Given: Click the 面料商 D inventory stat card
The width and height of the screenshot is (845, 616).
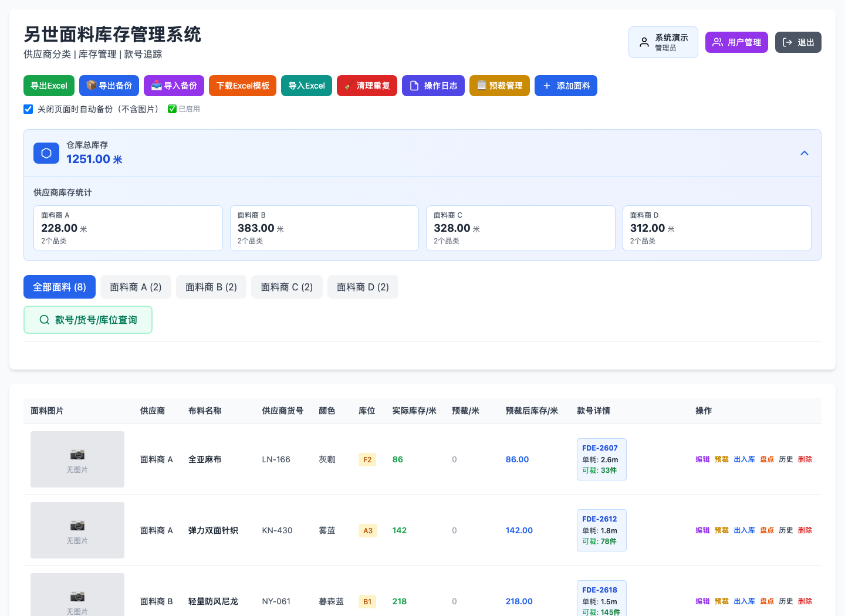Looking at the screenshot, I should pyautogui.click(x=717, y=228).
